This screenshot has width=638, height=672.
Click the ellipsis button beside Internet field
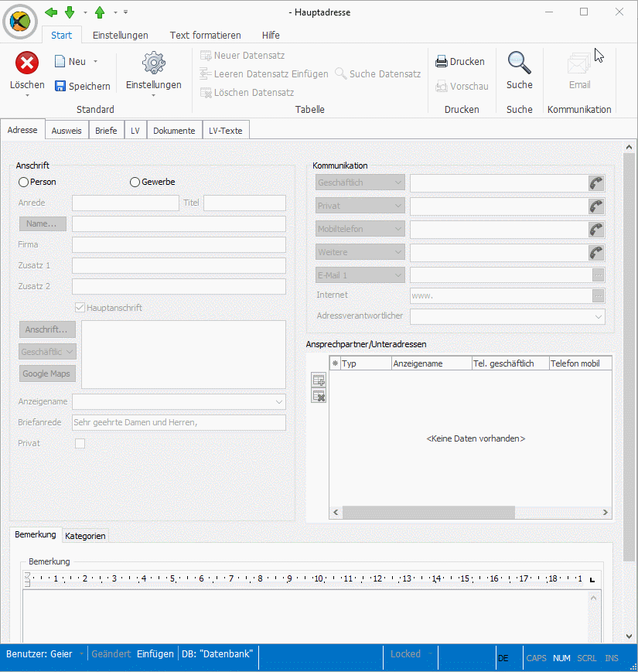(598, 295)
